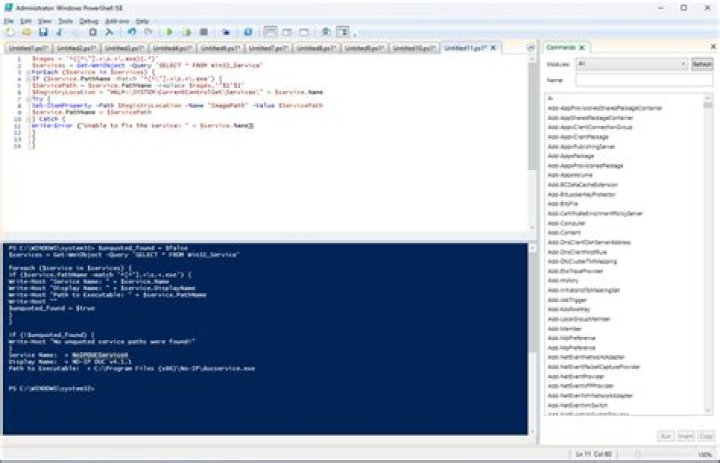Select Add-AppxPackage in the command list
Image resolution: width=720 pixels, height=463 pixels.
tap(571, 156)
